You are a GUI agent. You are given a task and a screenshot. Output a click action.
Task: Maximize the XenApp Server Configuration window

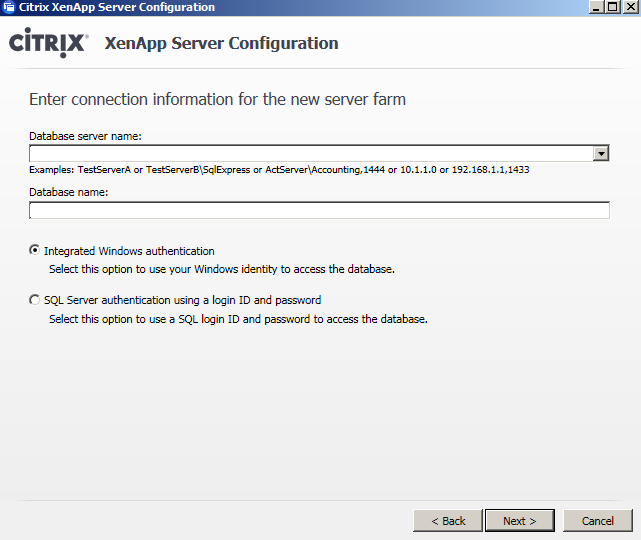613,7
